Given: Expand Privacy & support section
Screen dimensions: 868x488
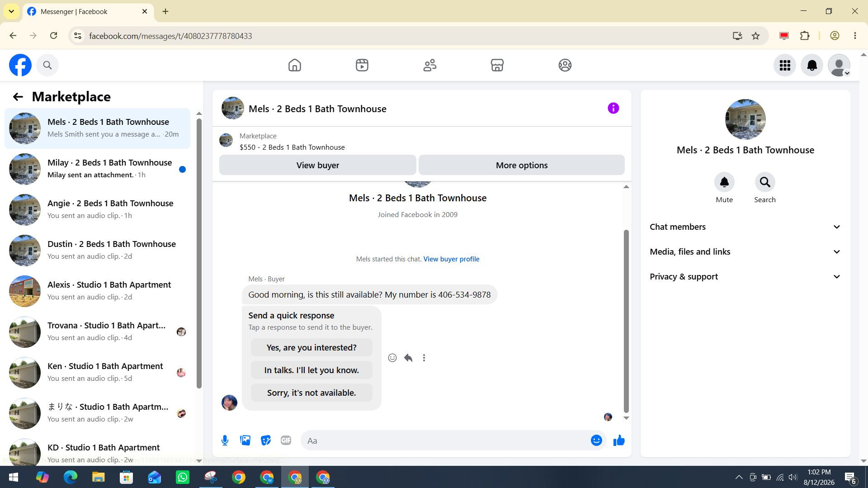Looking at the screenshot, I should point(745,277).
